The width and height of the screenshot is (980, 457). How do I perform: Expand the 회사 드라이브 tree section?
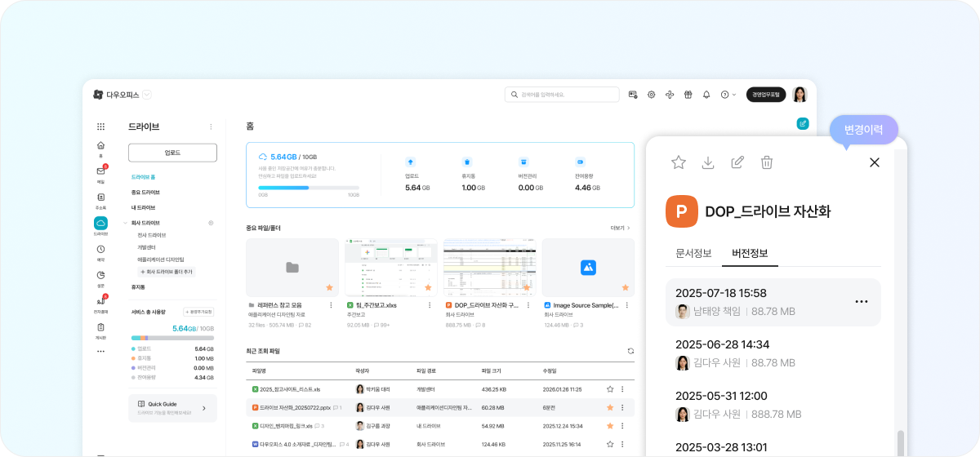pos(125,223)
